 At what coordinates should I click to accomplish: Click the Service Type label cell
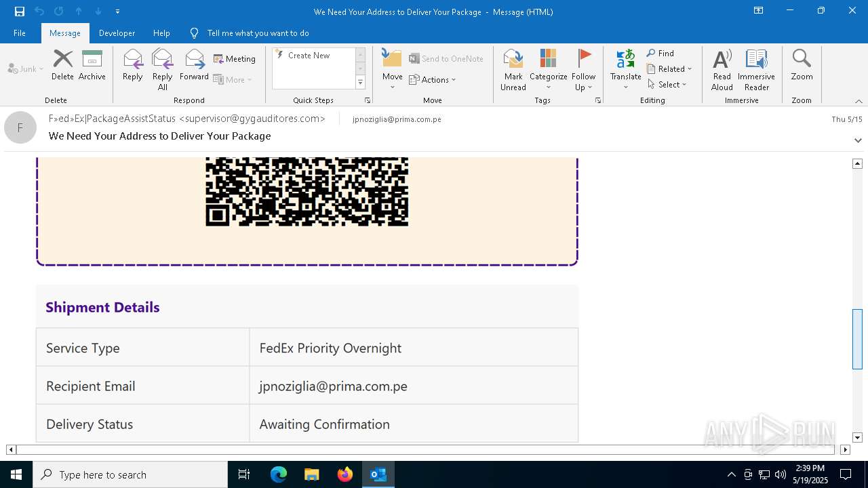pos(143,348)
